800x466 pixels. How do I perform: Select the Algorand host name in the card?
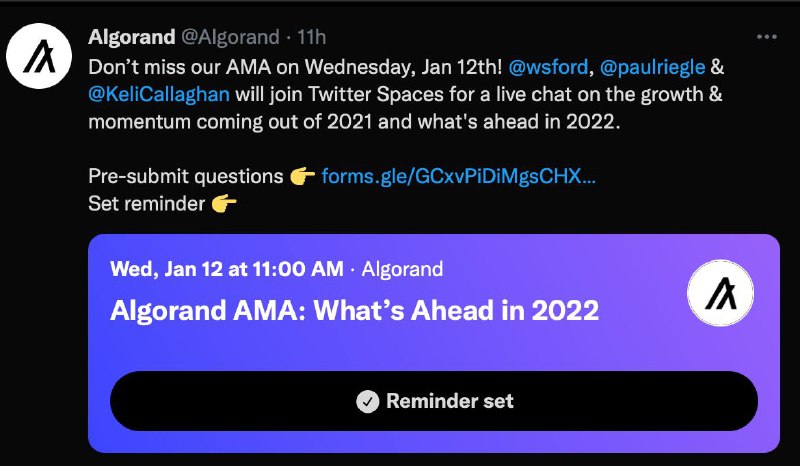pyautogui.click(x=402, y=269)
